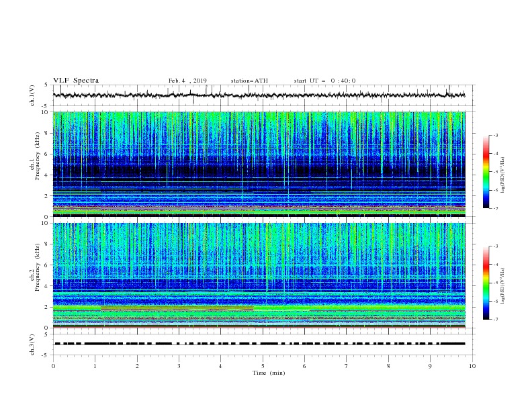This screenshot has height=411, width=532.
Task: Click the "ch.3(V)" axis label
Action: [x=32, y=345]
